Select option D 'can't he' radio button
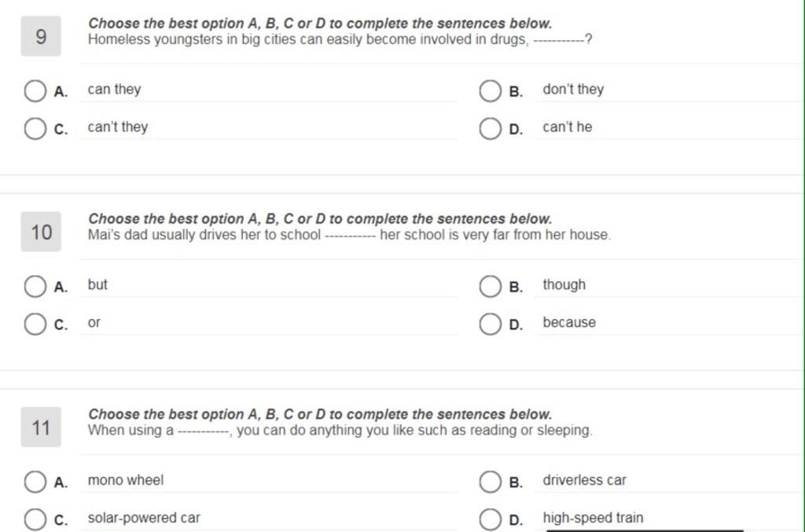Viewport: 805px width, 532px height. [x=491, y=128]
